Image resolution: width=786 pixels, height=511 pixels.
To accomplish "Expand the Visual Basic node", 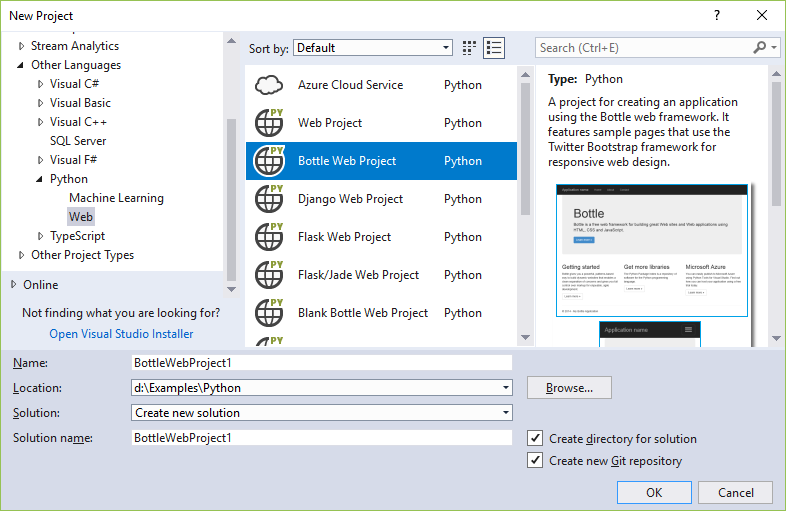I will (41, 103).
